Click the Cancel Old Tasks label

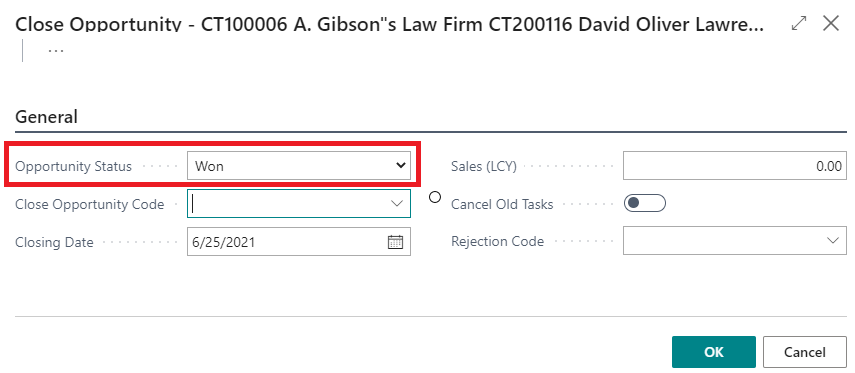pos(502,204)
